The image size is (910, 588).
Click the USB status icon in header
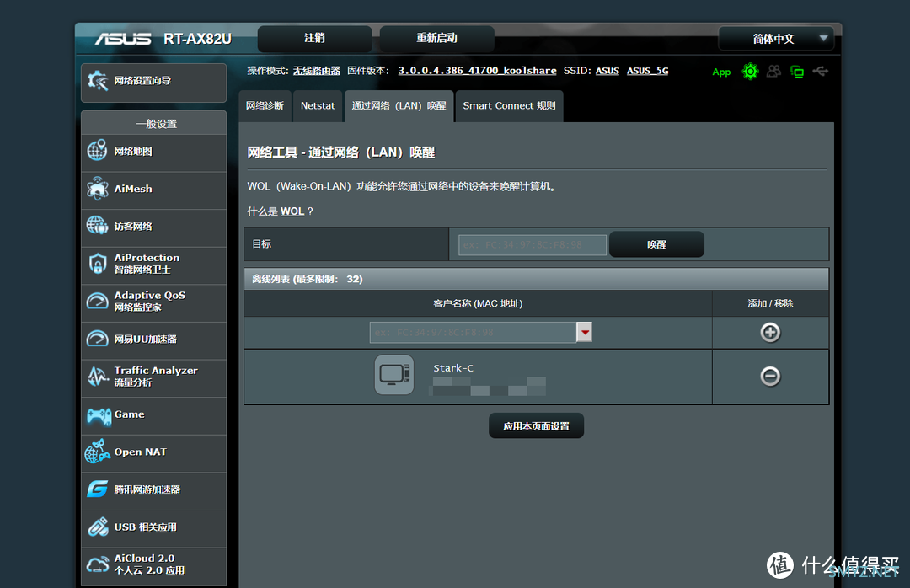(820, 71)
